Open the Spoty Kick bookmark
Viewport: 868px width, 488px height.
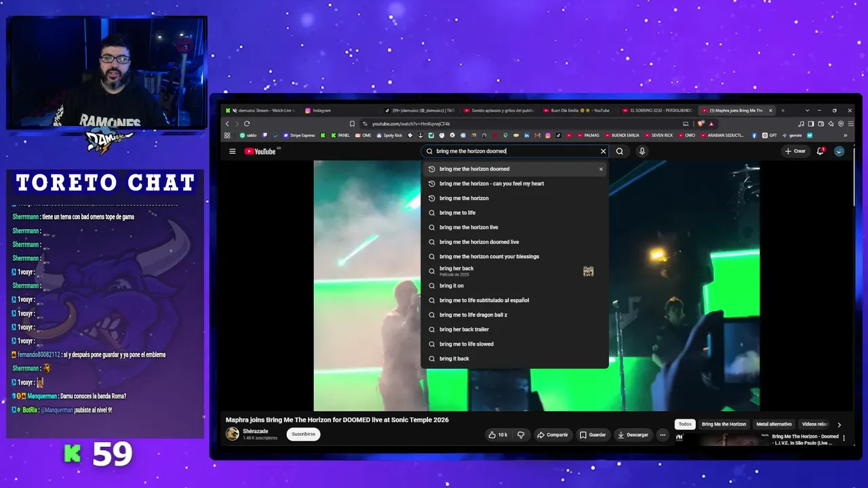click(389, 136)
